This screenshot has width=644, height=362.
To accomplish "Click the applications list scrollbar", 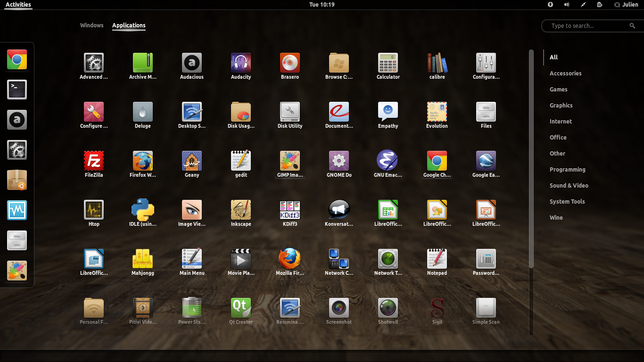I will tap(531, 159).
